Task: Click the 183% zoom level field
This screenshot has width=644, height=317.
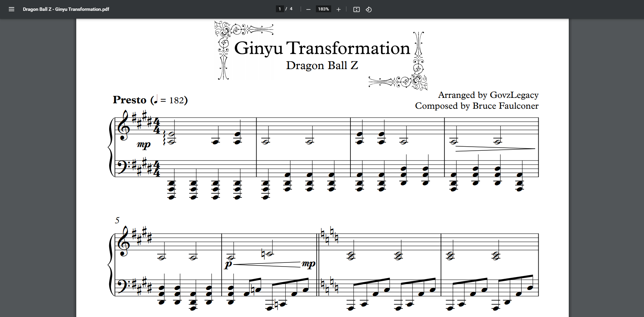Action: coord(323,9)
